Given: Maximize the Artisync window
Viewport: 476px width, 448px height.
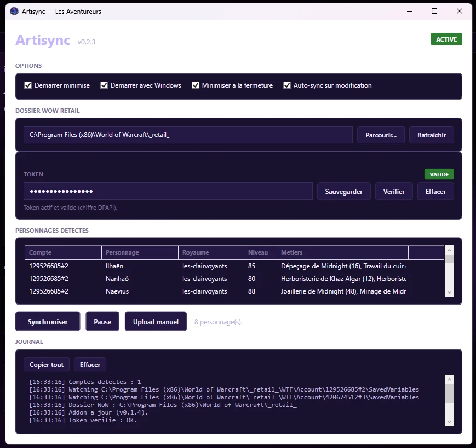Looking at the screenshot, I should coord(434,12).
